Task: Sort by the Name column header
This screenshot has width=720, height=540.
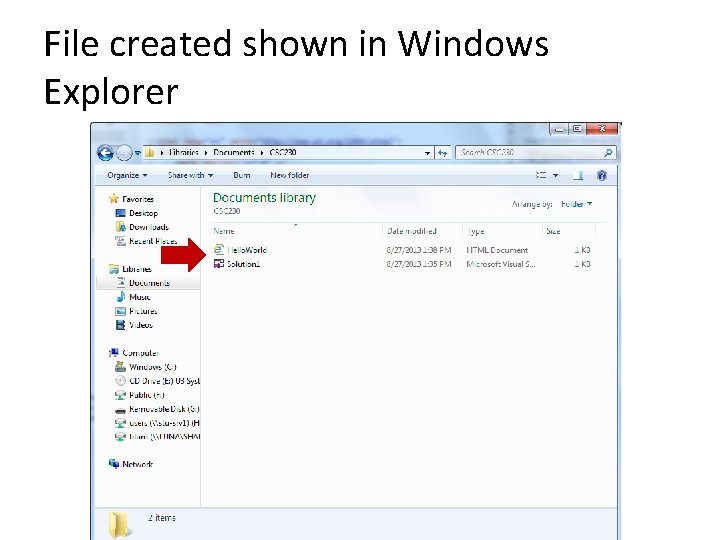Action: 224,231
